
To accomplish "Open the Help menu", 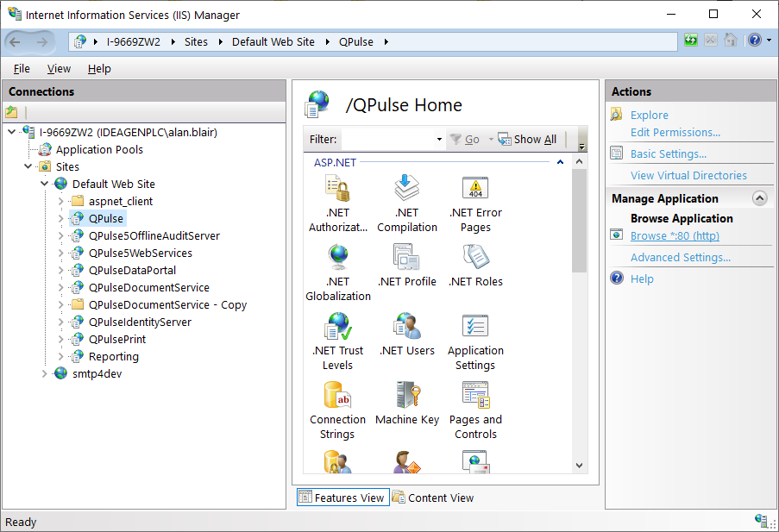I will 99,69.
